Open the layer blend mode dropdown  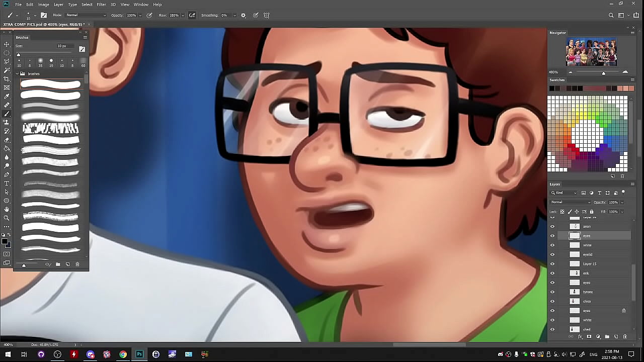570,202
